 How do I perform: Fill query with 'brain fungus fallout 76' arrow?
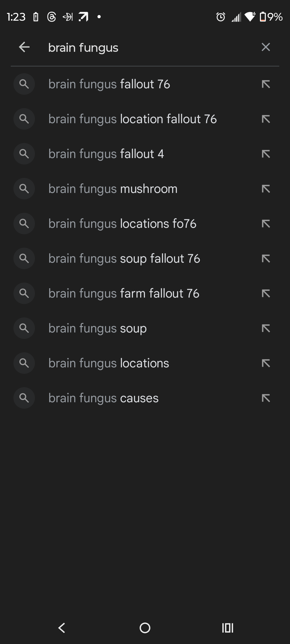[266, 84]
